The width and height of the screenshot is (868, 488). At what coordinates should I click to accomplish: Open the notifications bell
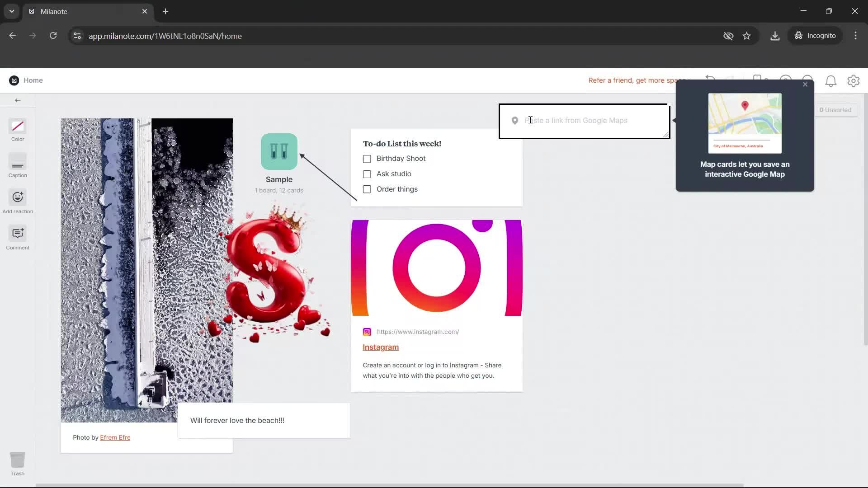pos(831,81)
